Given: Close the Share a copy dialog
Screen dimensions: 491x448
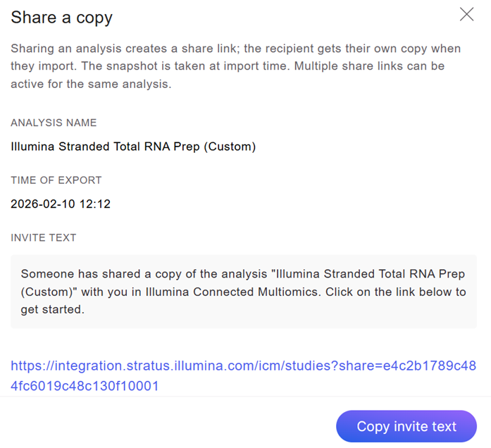Looking at the screenshot, I should (x=466, y=15).
